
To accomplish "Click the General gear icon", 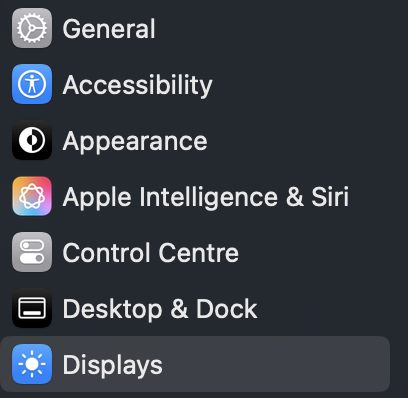I will click(x=32, y=28).
